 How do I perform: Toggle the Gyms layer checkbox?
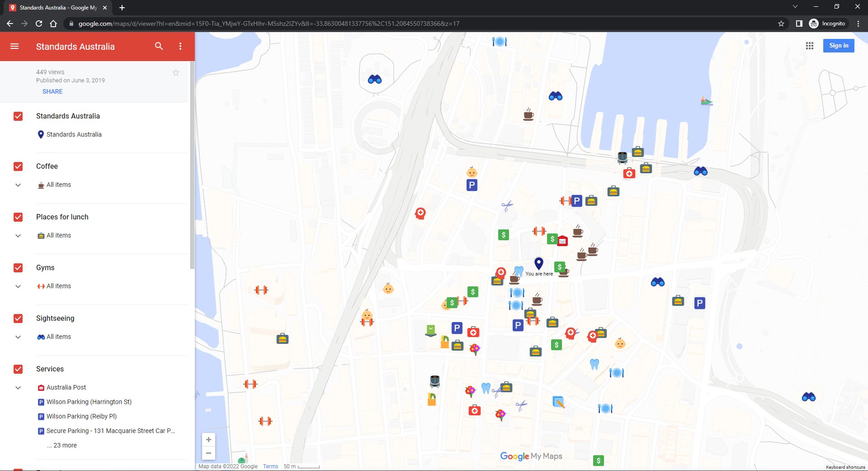[x=18, y=268]
